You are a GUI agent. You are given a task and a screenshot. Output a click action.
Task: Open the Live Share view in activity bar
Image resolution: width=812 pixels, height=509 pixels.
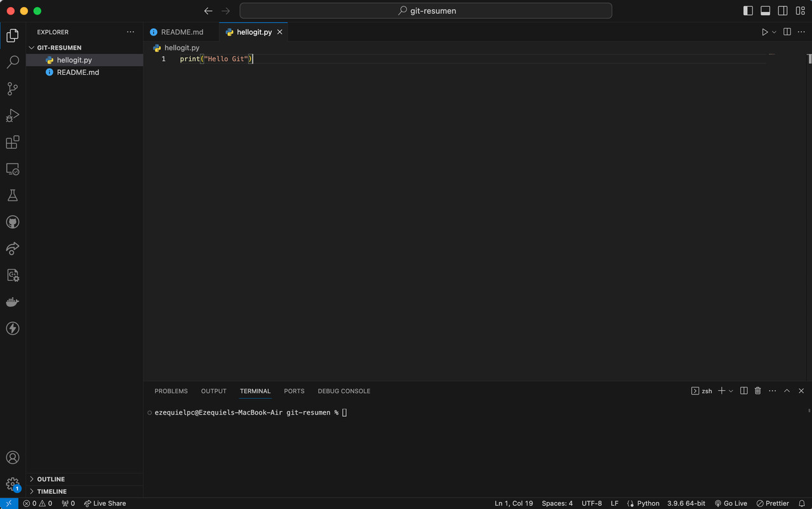coord(13,248)
